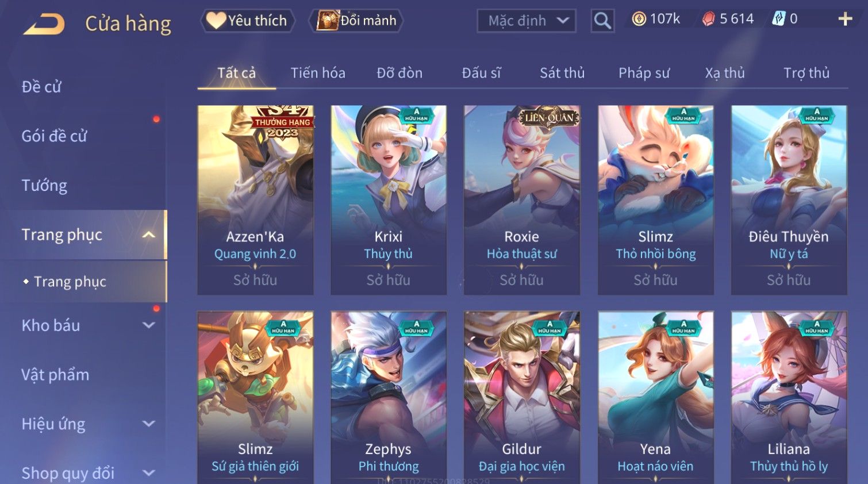Select Azzen'Ka Quang vinh 2.0 skin card
Viewport: 868px width, 484px height.
[255, 200]
